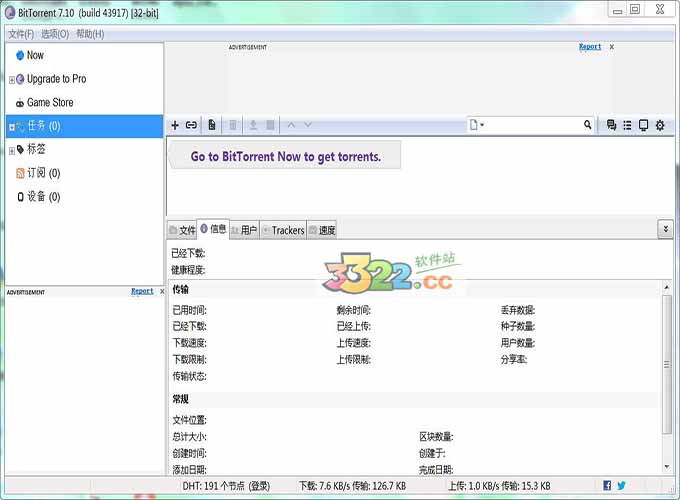Select 任务 (0) in the sidebar
The width and height of the screenshot is (680, 500).
click(85, 126)
